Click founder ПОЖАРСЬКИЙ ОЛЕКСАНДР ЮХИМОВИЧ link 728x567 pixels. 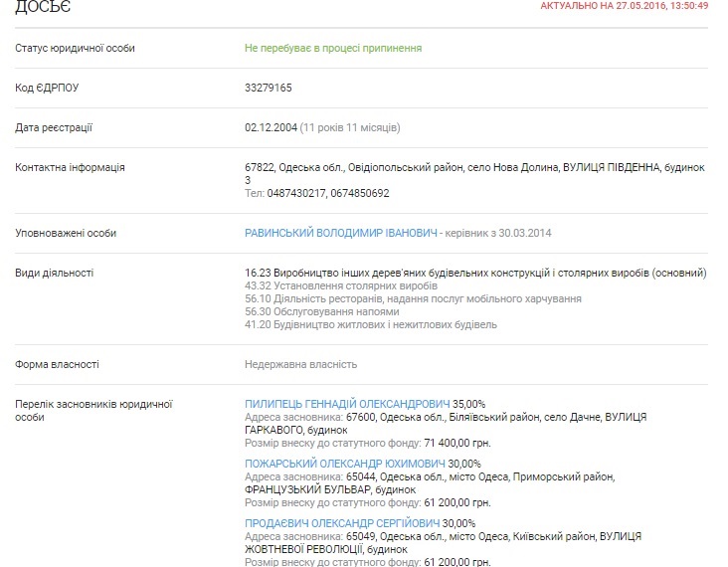(x=347, y=464)
